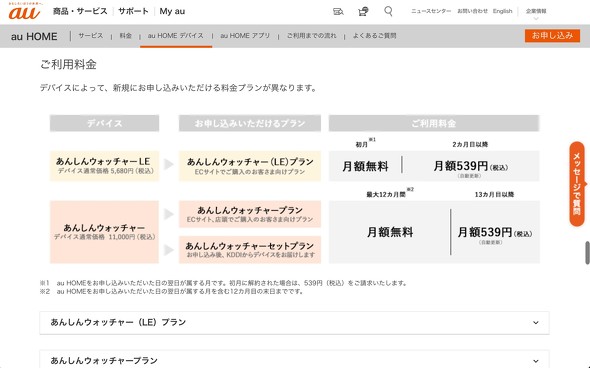Click the au logo
The height and width of the screenshot is (368, 590).
(x=24, y=11)
